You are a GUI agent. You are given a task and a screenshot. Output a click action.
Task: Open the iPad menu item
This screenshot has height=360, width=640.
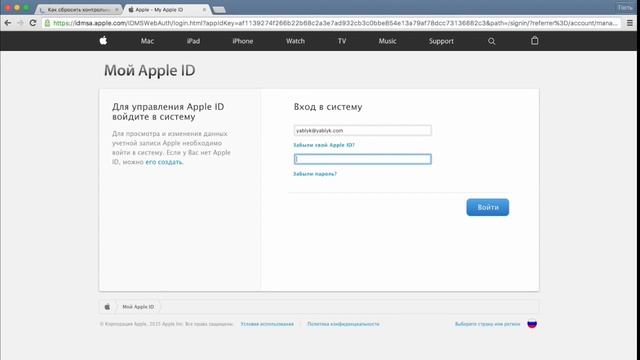pyautogui.click(x=193, y=41)
